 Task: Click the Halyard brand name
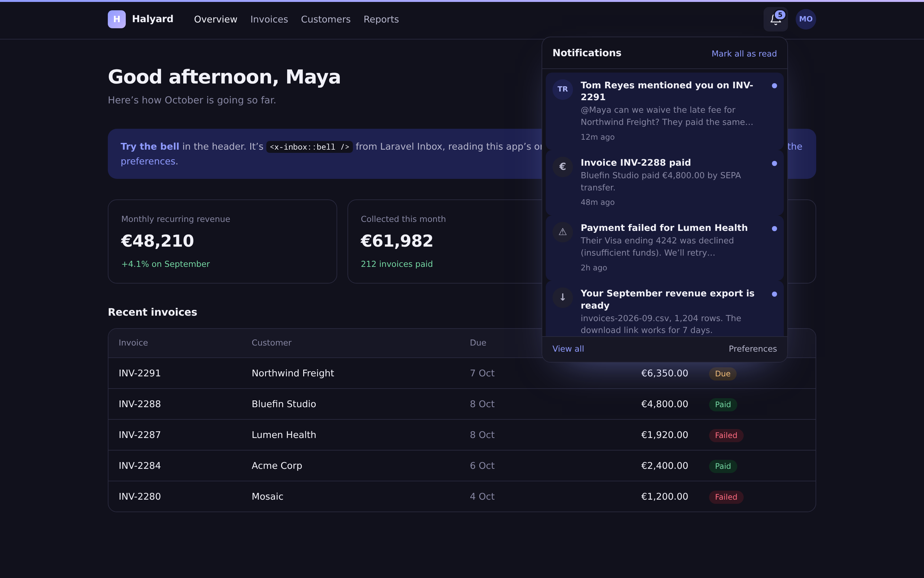tap(153, 19)
